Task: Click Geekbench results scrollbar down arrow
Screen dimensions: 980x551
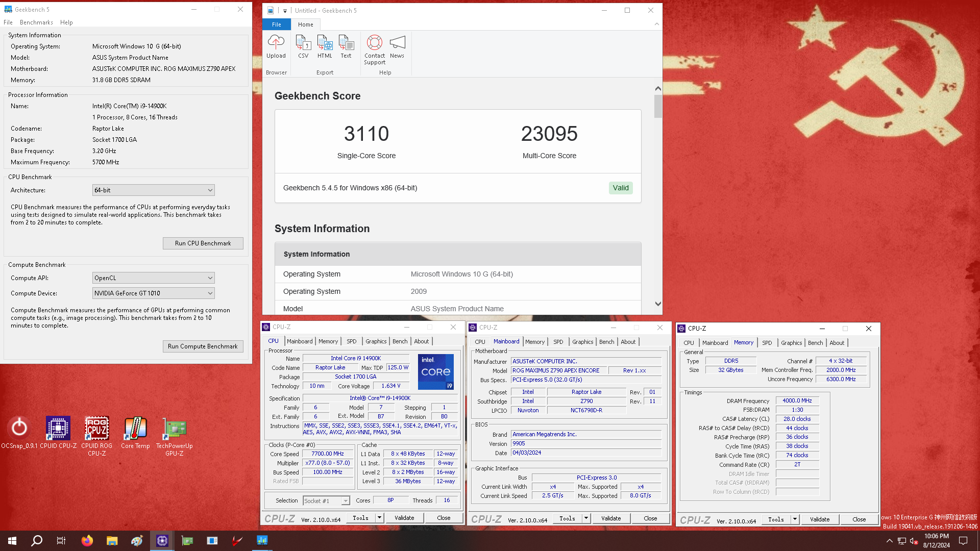Action: coord(658,304)
